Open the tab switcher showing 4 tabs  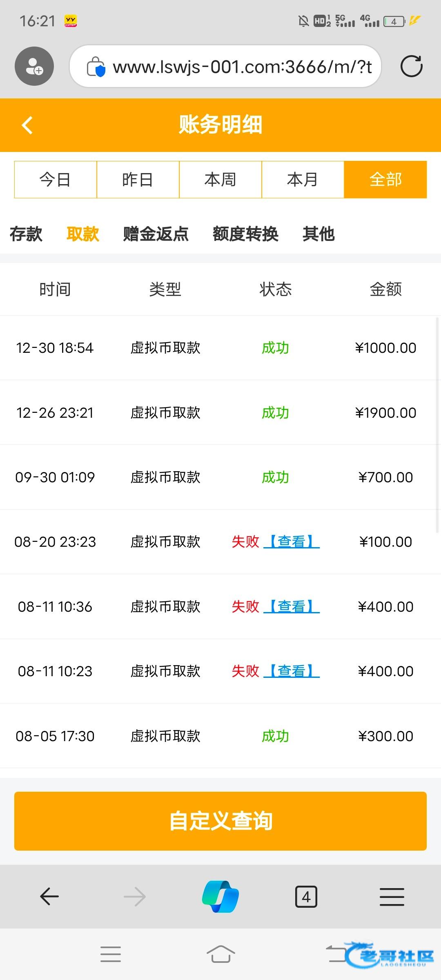[306, 897]
